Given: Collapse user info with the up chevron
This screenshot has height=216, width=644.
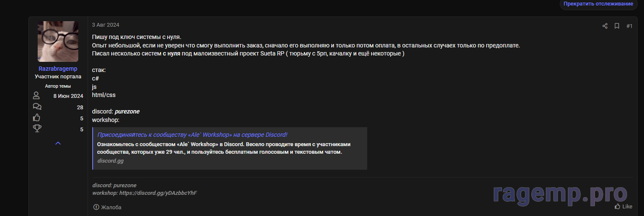Looking at the screenshot, I should 58,143.
